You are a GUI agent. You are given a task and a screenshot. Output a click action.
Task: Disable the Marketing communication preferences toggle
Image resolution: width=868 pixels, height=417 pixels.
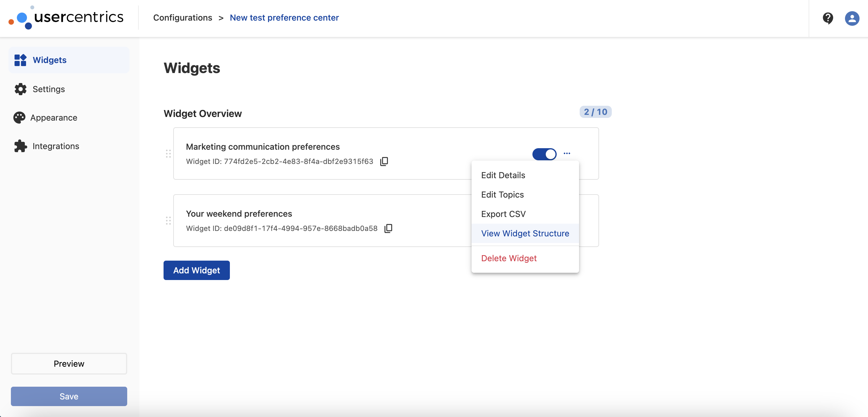544,154
